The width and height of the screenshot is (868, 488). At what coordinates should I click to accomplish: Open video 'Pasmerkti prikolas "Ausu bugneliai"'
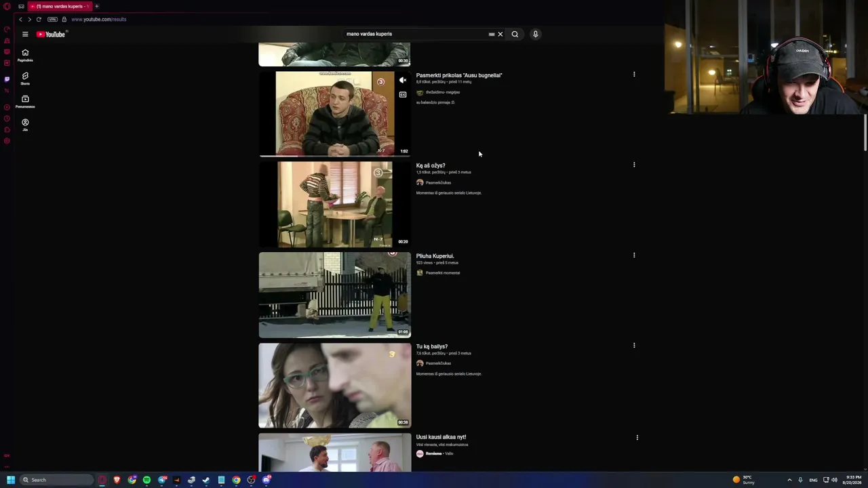[459, 75]
